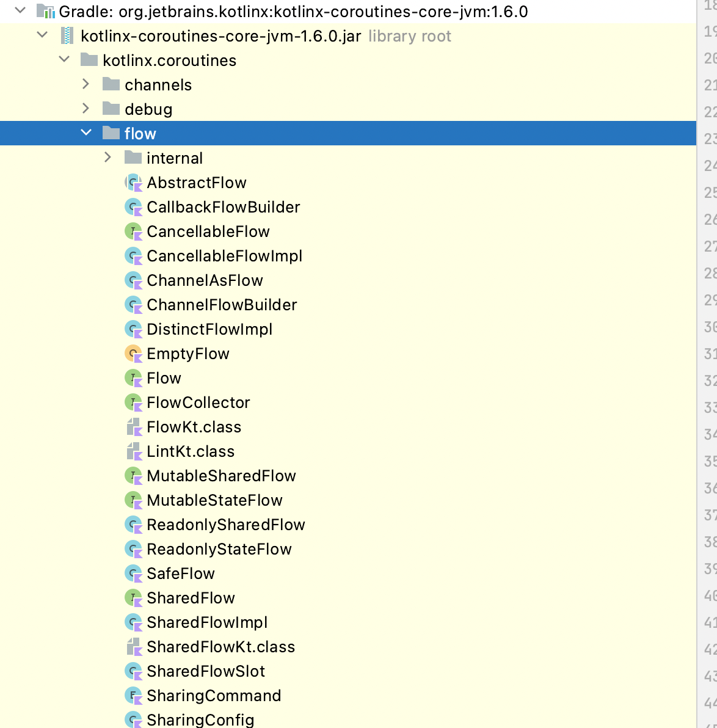This screenshot has height=728, width=717.
Task: Click the AbstractFlow abstract class icon
Action: pyautogui.click(x=134, y=183)
